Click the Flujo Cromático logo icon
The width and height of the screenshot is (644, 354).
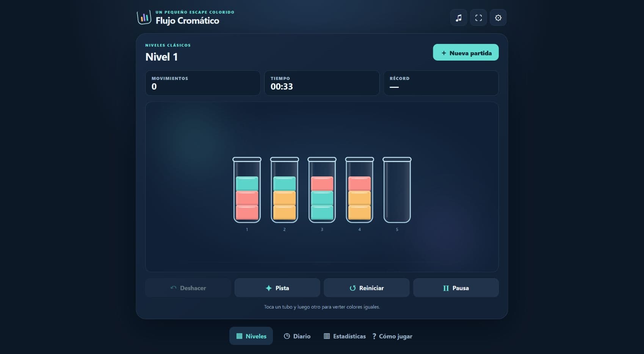(x=144, y=17)
